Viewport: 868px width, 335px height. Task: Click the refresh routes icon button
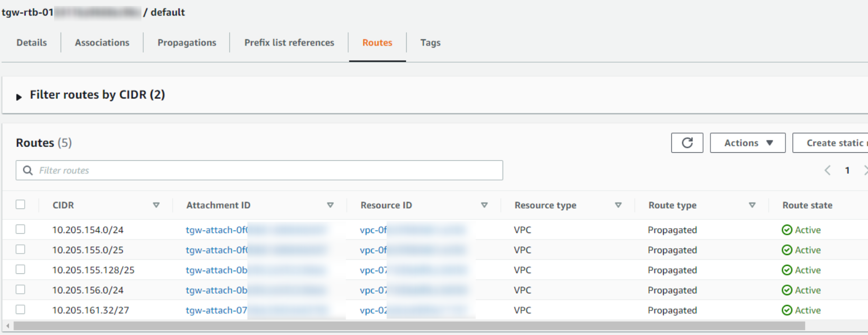point(687,143)
